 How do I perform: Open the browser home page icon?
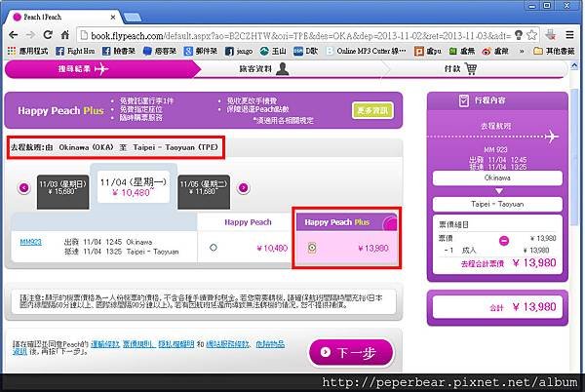65,35
